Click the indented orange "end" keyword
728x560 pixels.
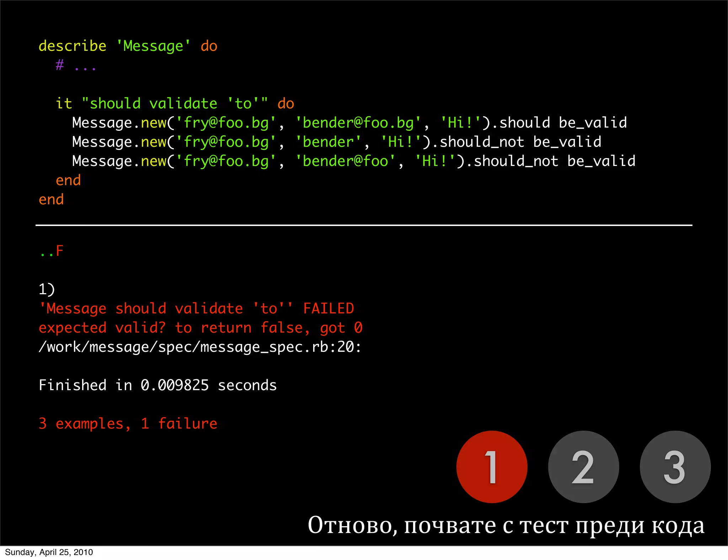point(68,181)
